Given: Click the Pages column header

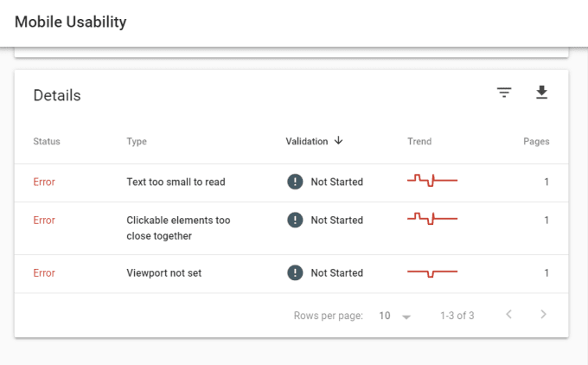Looking at the screenshot, I should pyautogui.click(x=536, y=142).
